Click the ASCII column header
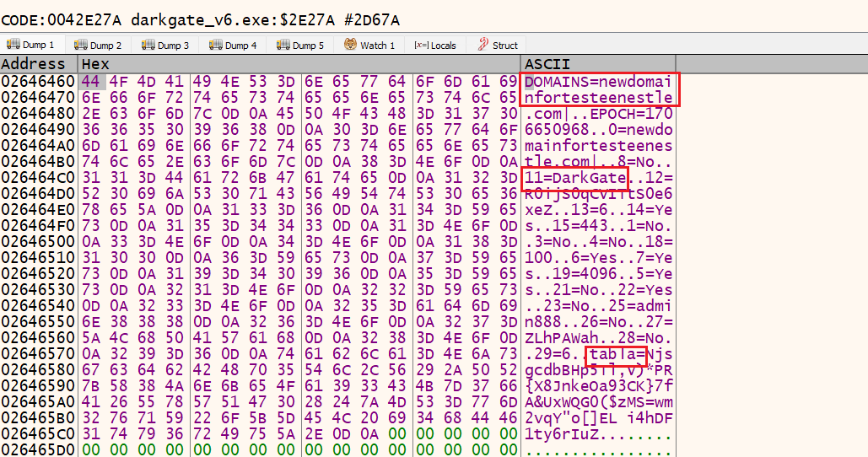868x457 pixels. [x=547, y=64]
